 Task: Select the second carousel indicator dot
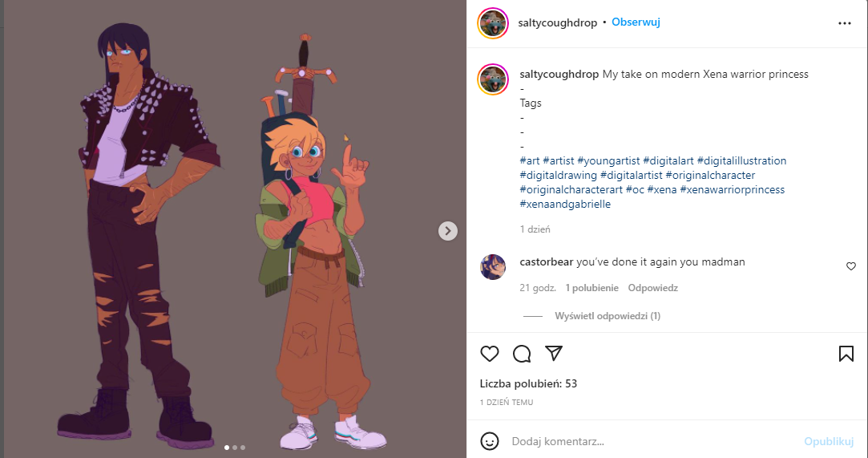235,448
